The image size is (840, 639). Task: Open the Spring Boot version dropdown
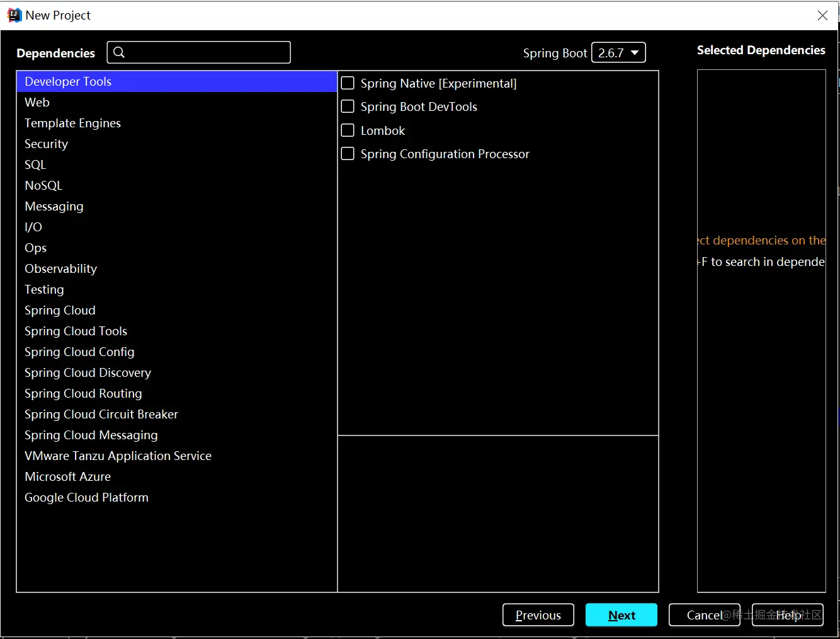pos(618,53)
